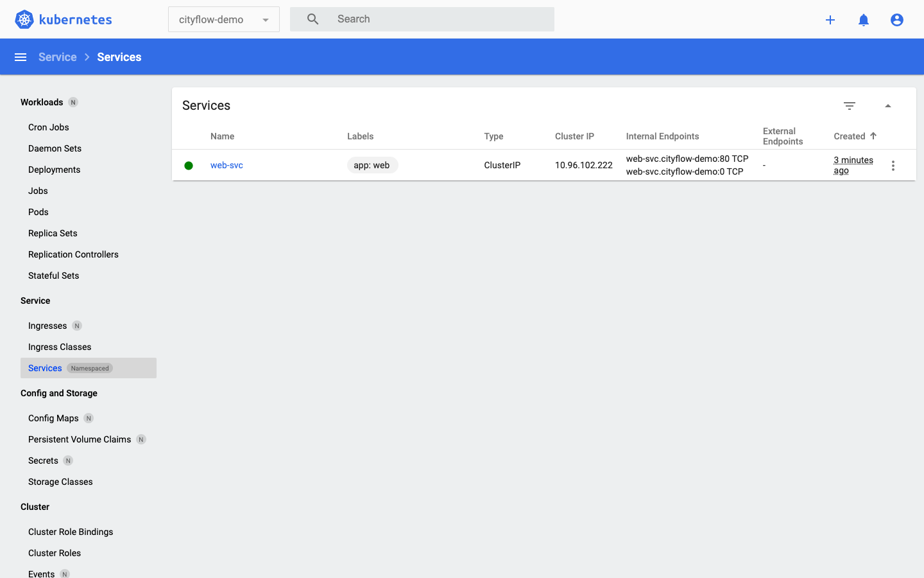Click the N badge beside Secrets
The height and width of the screenshot is (578, 924).
coord(68,460)
